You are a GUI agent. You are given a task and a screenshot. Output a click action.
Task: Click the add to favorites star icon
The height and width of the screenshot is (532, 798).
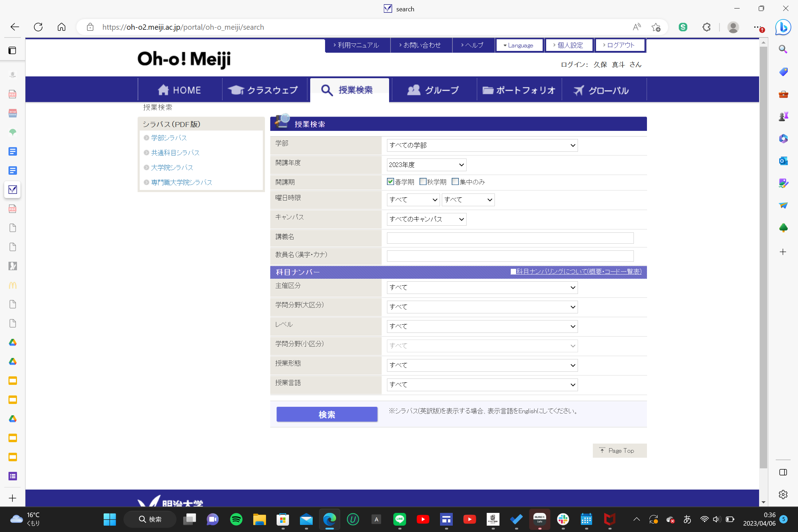pyautogui.click(x=656, y=27)
